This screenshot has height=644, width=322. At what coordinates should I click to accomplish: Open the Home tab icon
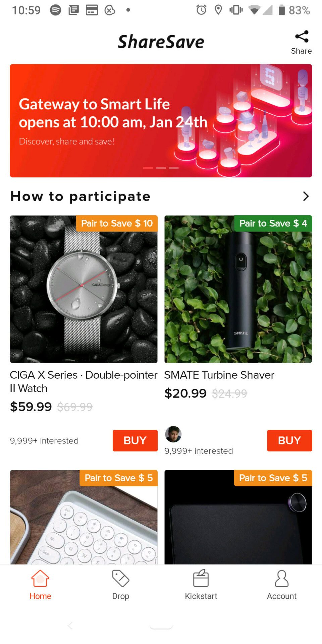coord(40,579)
